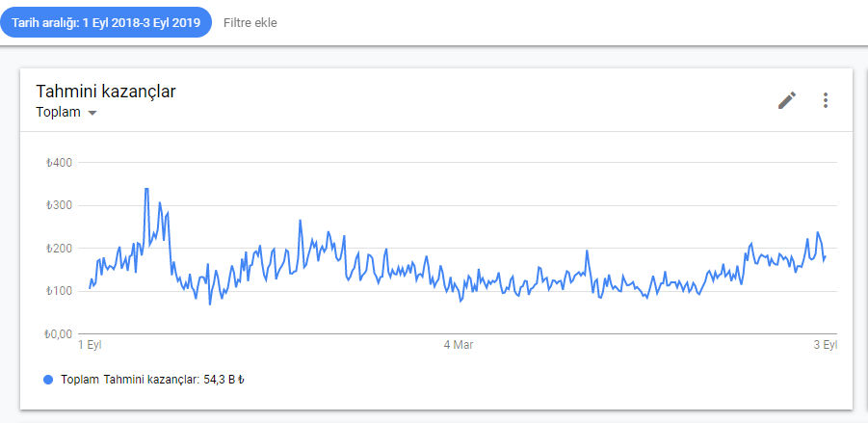Click the ₺200 y-axis label
Image resolution: width=868 pixels, height=423 pixels.
tap(61, 248)
